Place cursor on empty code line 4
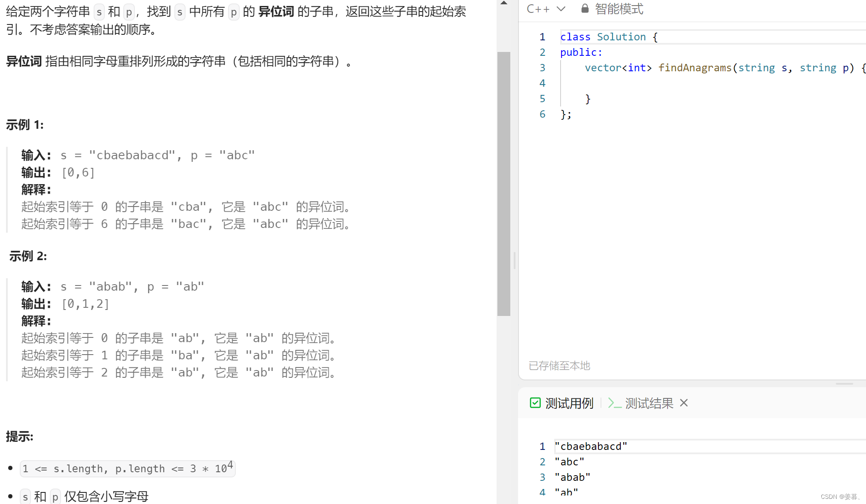The width and height of the screenshot is (866, 504). tap(644, 83)
